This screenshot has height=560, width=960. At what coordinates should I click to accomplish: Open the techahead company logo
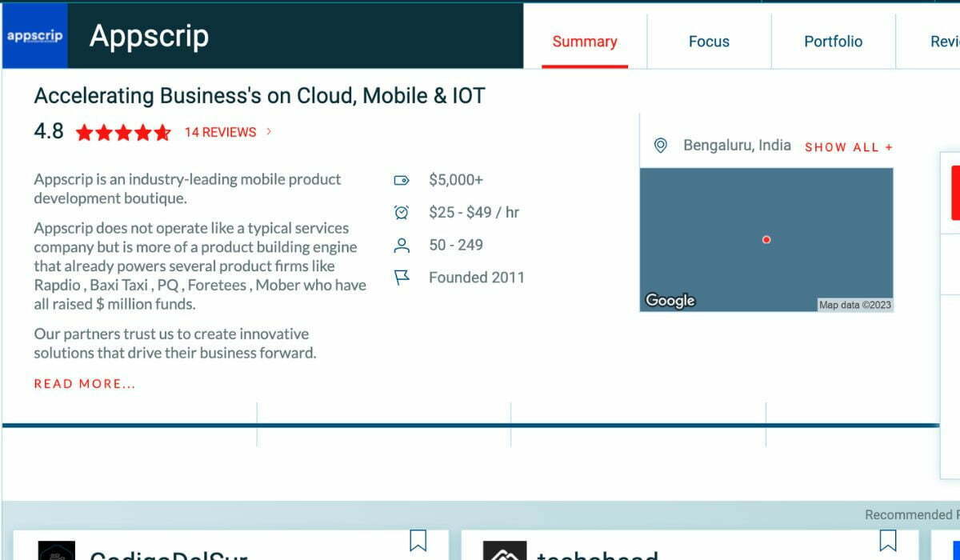point(505,550)
